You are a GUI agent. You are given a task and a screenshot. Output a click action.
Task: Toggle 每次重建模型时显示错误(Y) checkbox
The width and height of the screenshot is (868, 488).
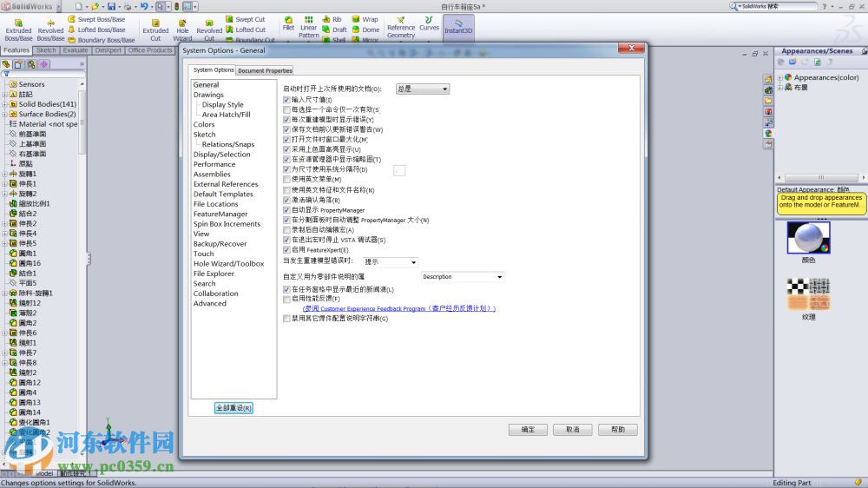286,120
